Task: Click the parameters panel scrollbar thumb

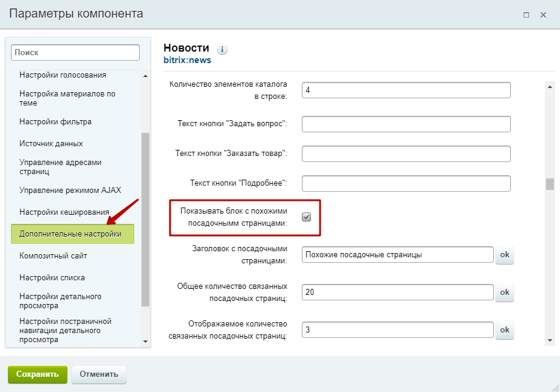Action: pos(550,184)
